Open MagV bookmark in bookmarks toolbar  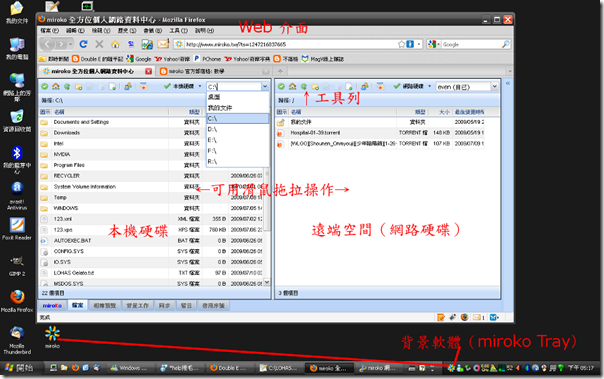coord(323,59)
